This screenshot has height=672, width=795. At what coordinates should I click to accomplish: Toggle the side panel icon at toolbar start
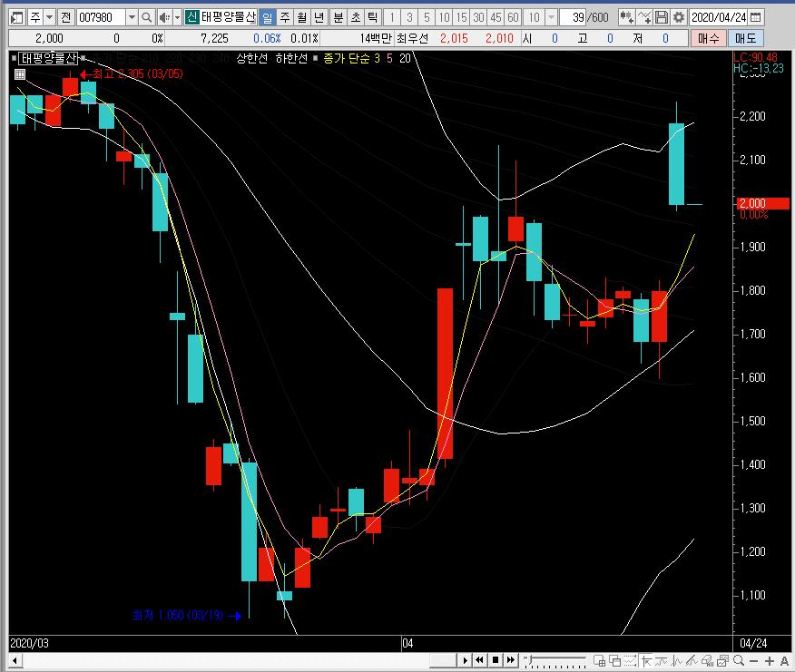(x=16, y=18)
